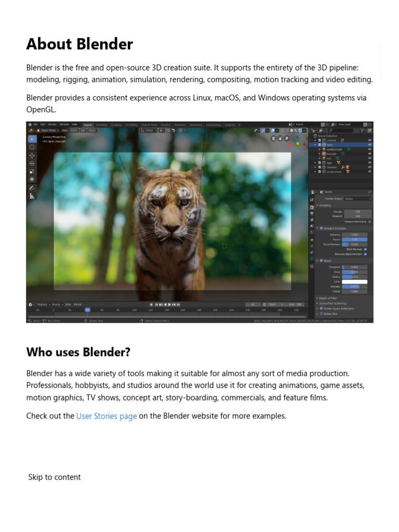Switch to the Sculpting workspace tab

[x=116, y=125]
